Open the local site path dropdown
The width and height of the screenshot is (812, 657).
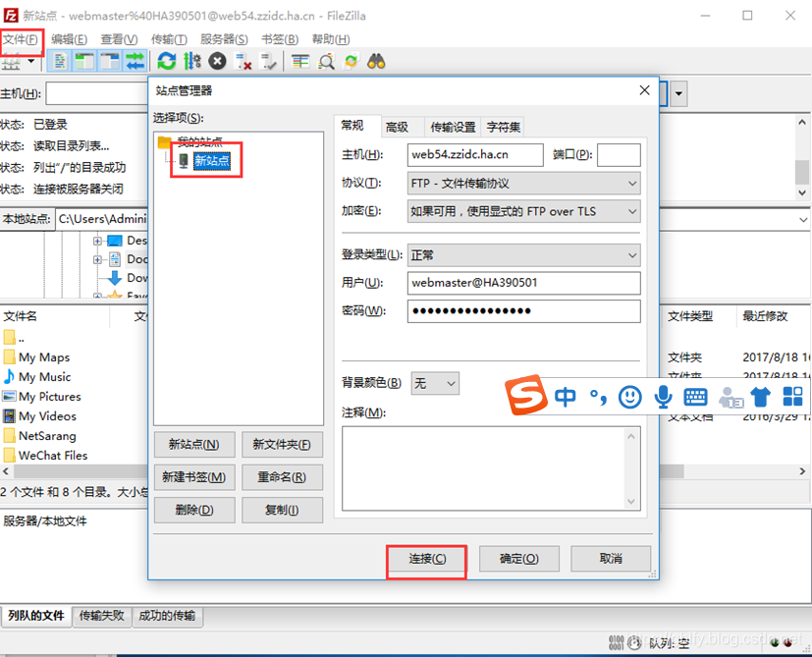(x=803, y=220)
